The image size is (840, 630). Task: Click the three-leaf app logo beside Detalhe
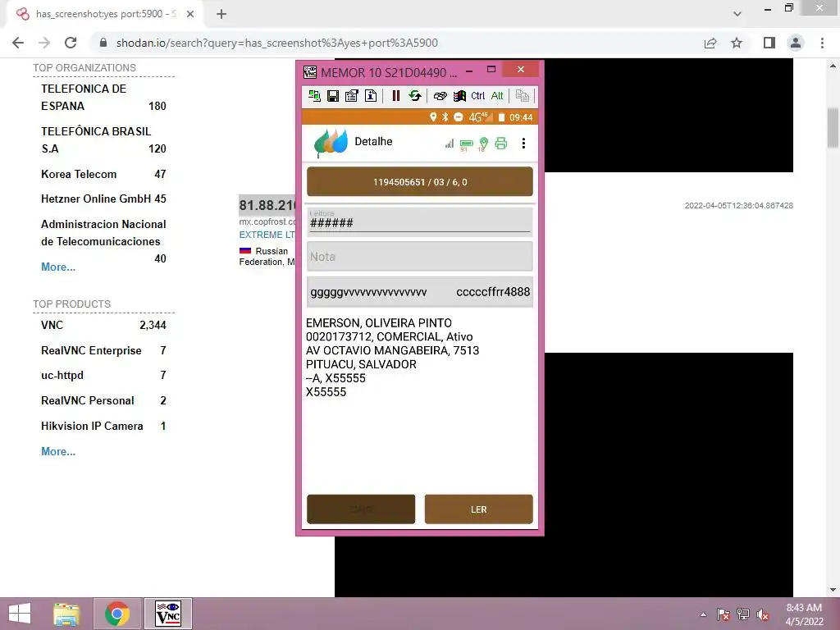pyautogui.click(x=331, y=143)
